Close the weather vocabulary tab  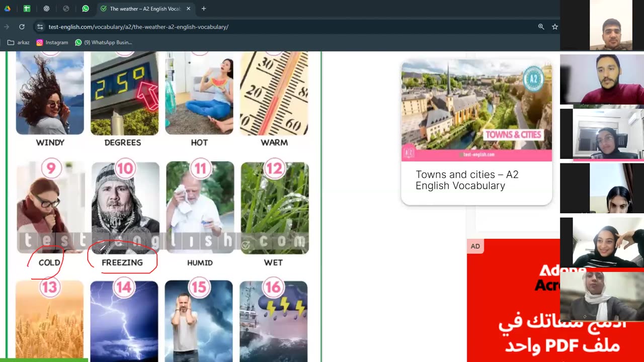pos(188,9)
